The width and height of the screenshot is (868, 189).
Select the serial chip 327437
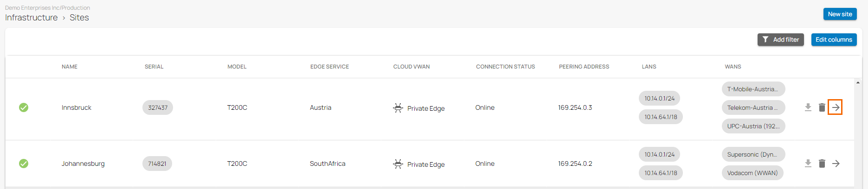click(x=158, y=107)
